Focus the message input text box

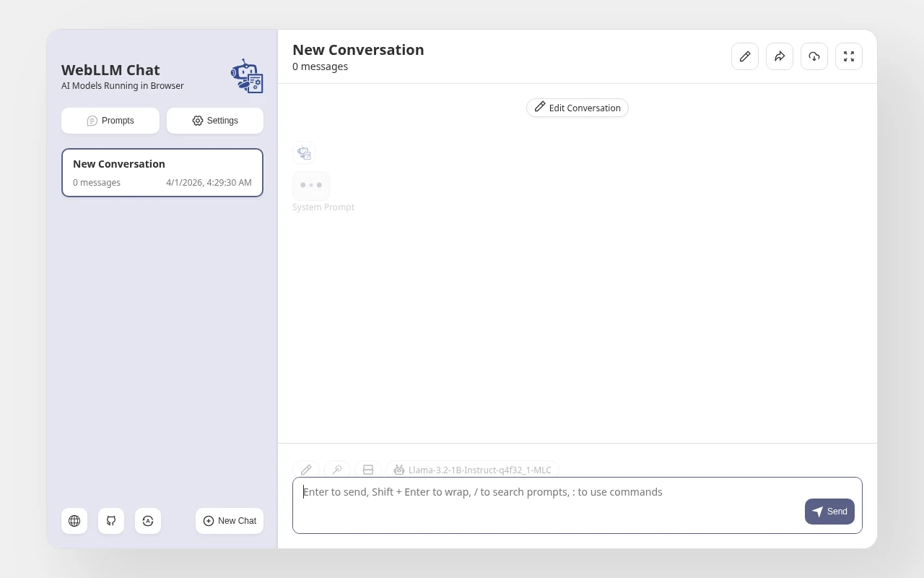[549, 506]
